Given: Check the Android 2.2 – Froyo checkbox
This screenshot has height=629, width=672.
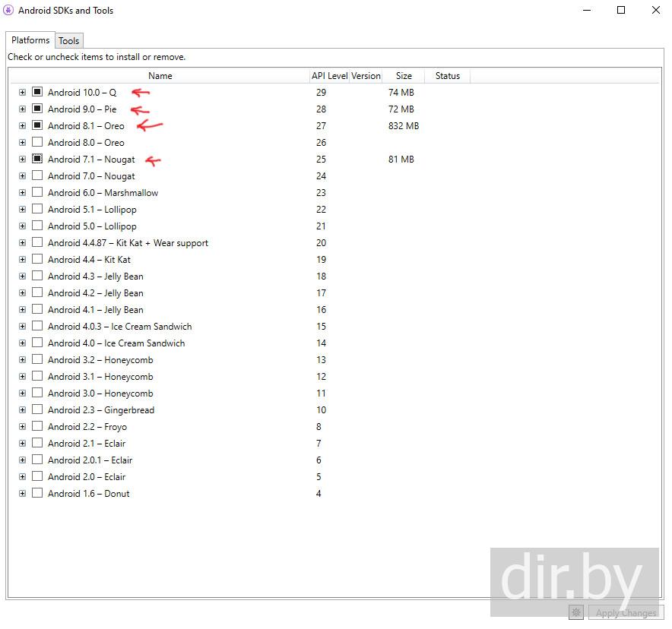Looking at the screenshot, I should [37, 425].
